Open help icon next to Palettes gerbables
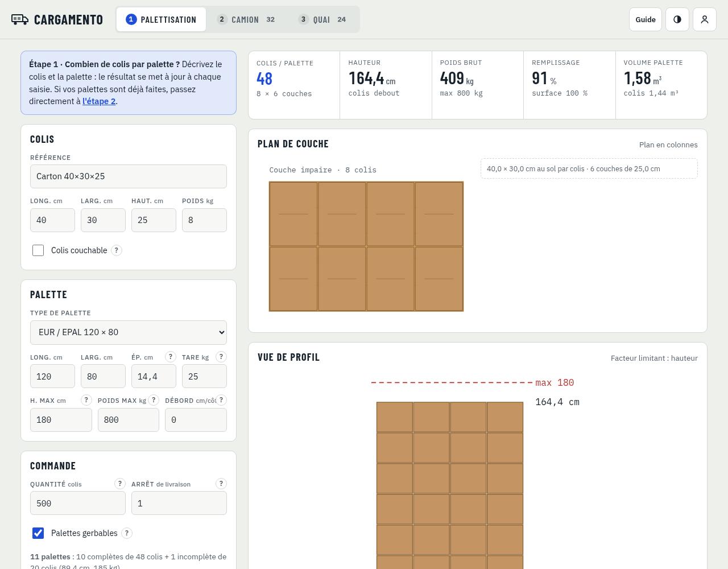Viewport: 728px width, 569px height. tap(127, 533)
